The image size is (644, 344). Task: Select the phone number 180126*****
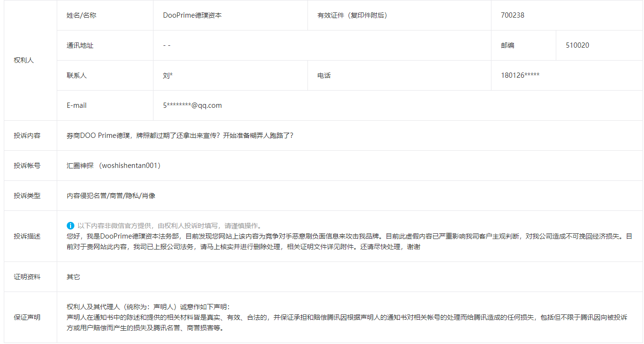[520, 75]
